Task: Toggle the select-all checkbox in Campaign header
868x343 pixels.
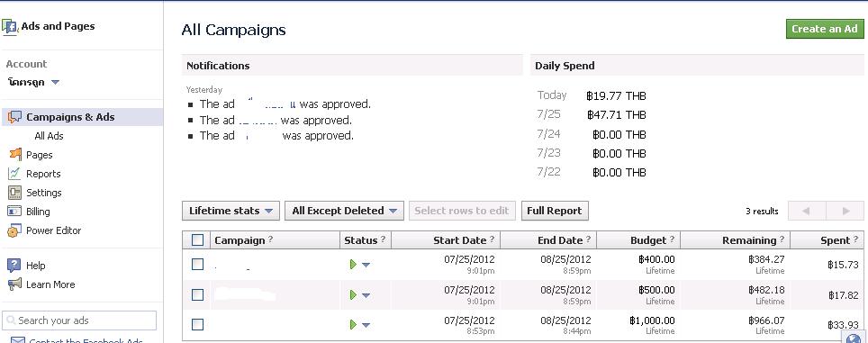Action: pyautogui.click(x=197, y=240)
